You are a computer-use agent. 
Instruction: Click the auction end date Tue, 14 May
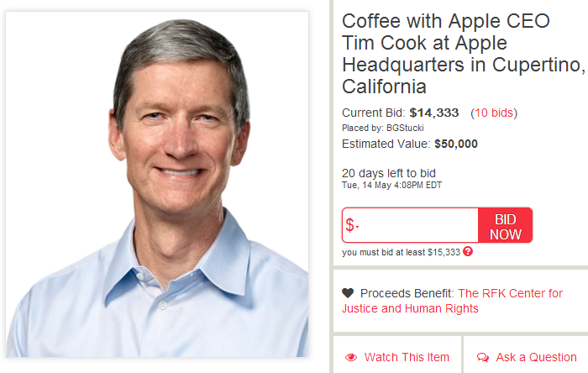[x=391, y=186]
